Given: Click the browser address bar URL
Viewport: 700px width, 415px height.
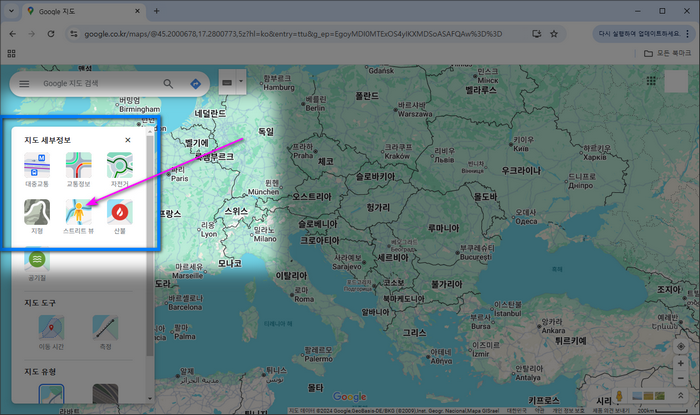Looking at the screenshot, I should (293, 34).
